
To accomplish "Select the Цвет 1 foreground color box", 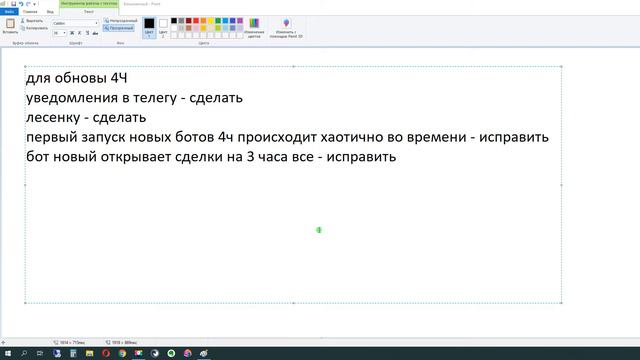I will 149,28.
